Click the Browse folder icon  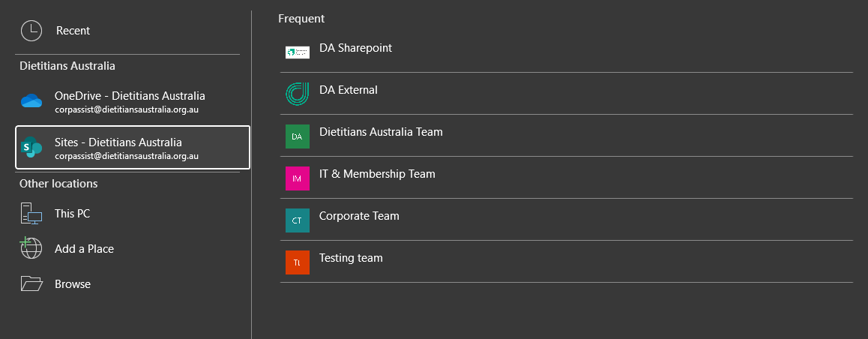tap(31, 284)
